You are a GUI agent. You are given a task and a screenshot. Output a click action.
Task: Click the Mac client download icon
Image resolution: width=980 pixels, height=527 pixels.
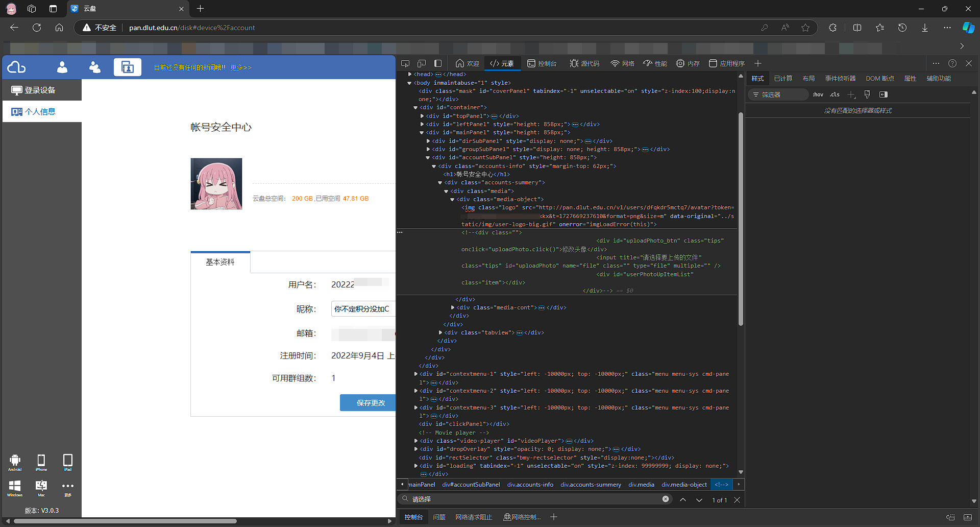pyautogui.click(x=41, y=488)
